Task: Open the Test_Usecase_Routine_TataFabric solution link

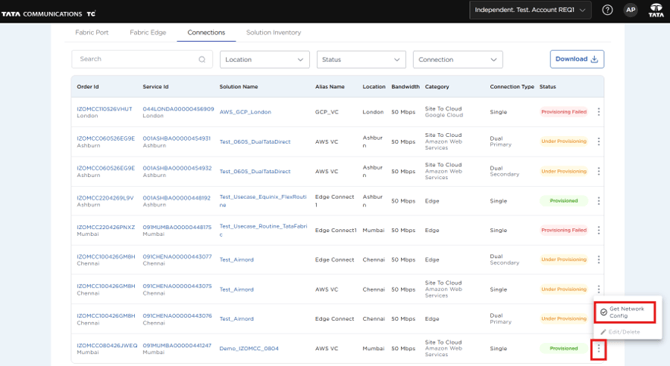Action: (263, 230)
